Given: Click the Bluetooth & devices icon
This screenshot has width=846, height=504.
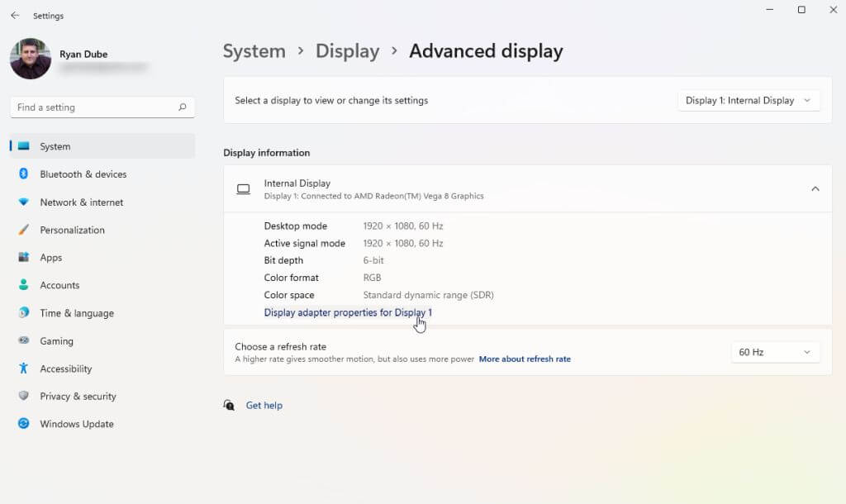Looking at the screenshot, I should 24,174.
